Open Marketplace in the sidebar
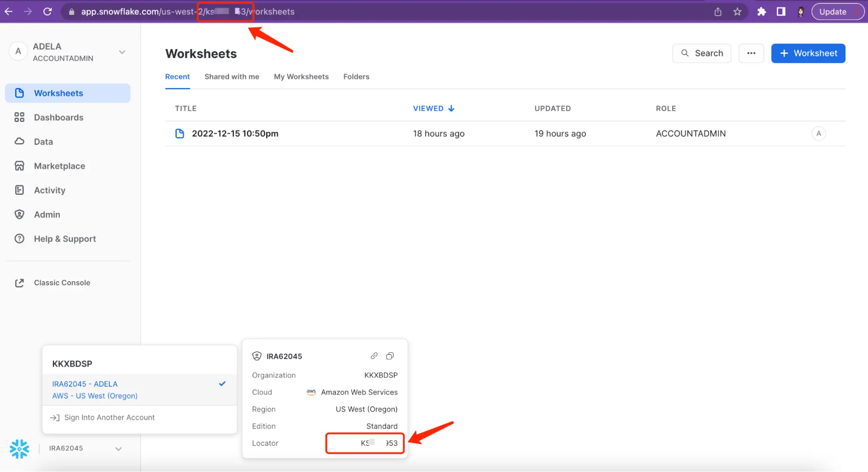The width and height of the screenshot is (868, 472). [68, 166]
